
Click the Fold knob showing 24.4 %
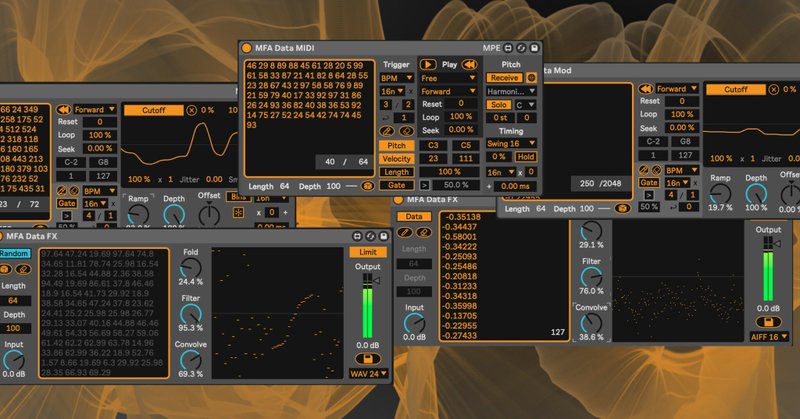click(191, 267)
